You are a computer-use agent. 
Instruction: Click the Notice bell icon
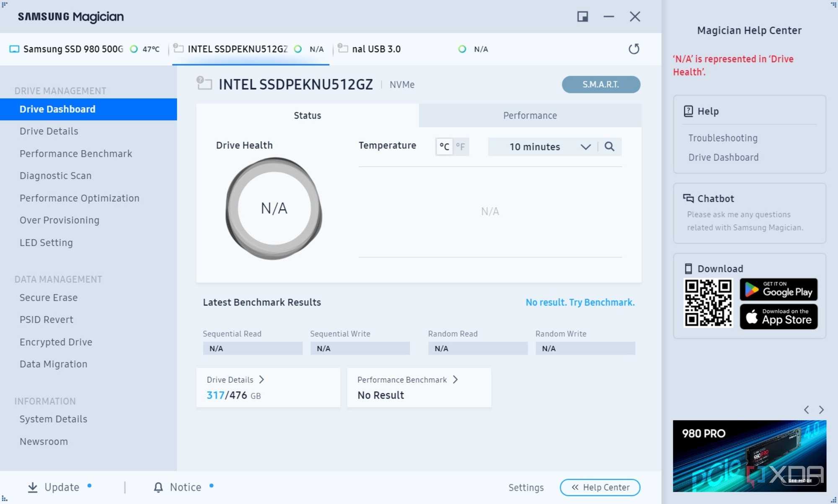pyautogui.click(x=158, y=487)
